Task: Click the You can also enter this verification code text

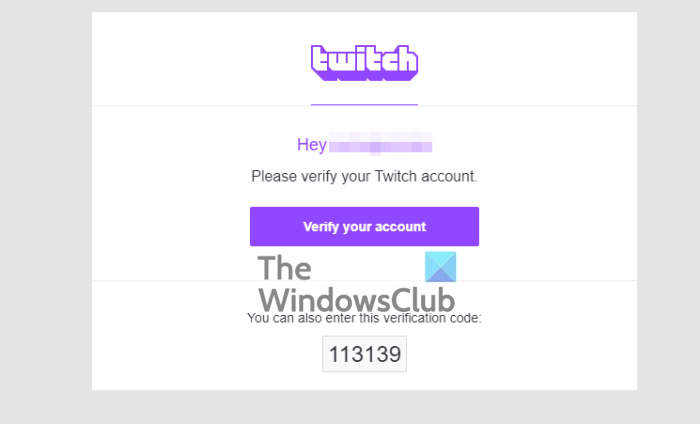Action: click(x=364, y=318)
